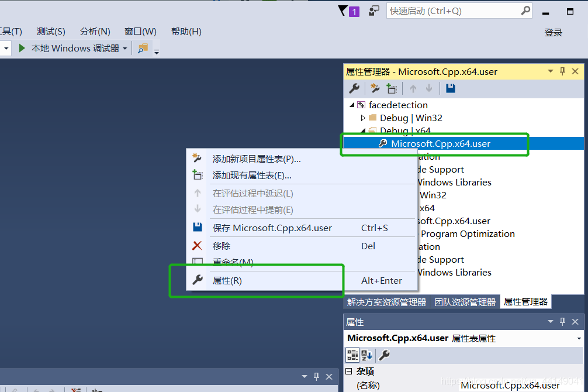Toggle the 属性 panel auto-hide pin
Viewport: 588px width, 392px height.
coord(562,321)
